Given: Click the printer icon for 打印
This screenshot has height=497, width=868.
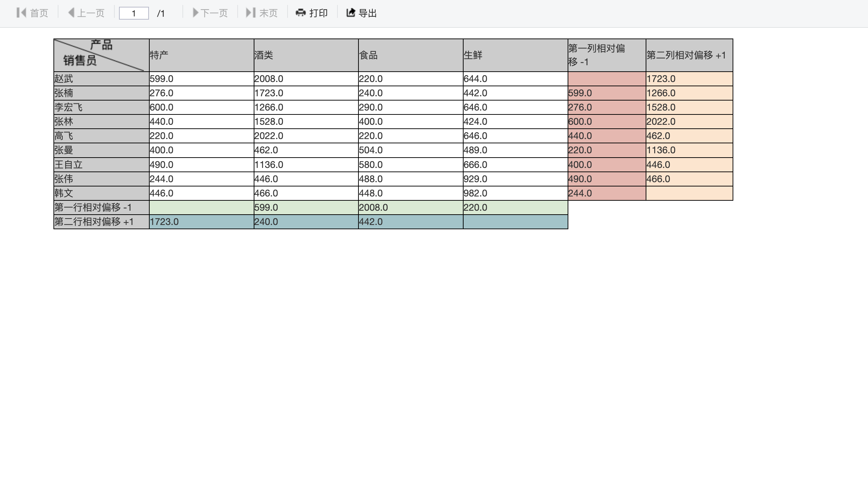Looking at the screenshot, I should 301,13.
